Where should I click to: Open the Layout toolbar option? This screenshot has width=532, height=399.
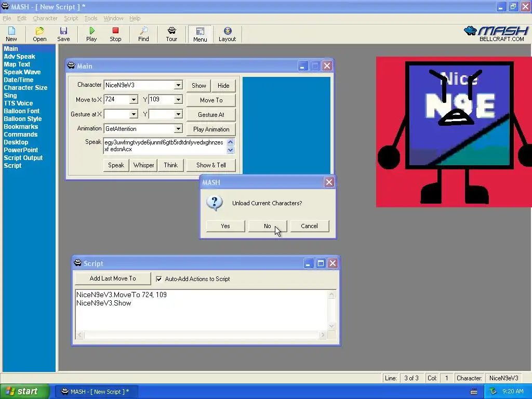tap(228, 34)
